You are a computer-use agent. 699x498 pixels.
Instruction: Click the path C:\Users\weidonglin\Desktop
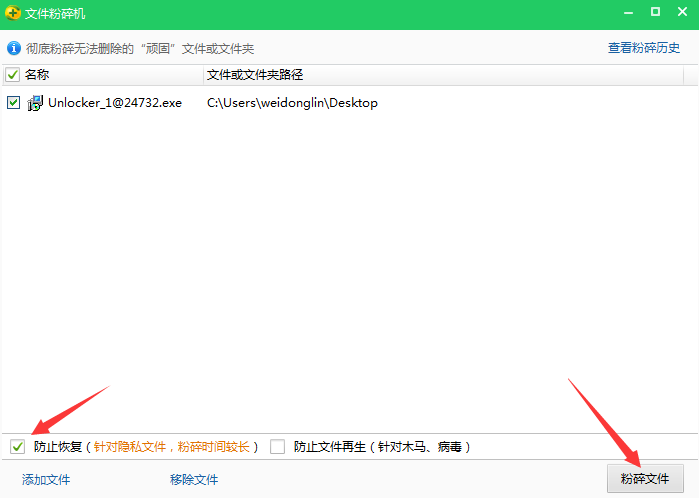pyautogui.click(x=292, y=103)
